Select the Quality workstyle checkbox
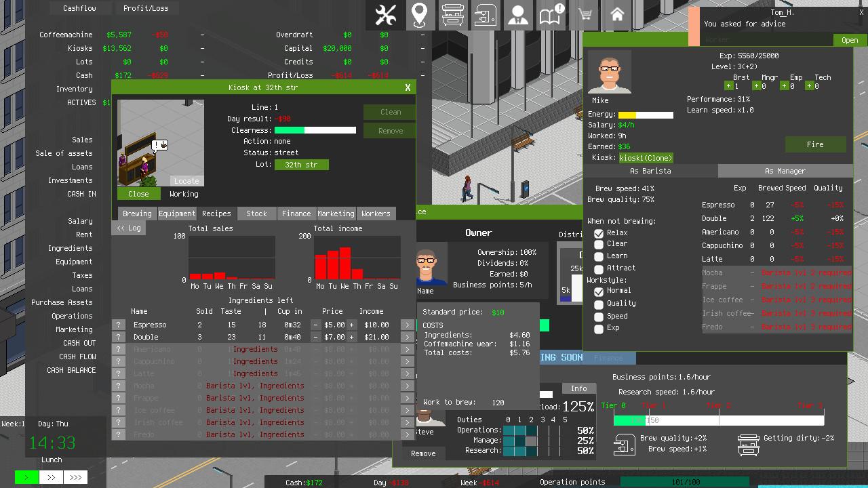Screen dimensions: 868x488 click(x=599, y=304)
